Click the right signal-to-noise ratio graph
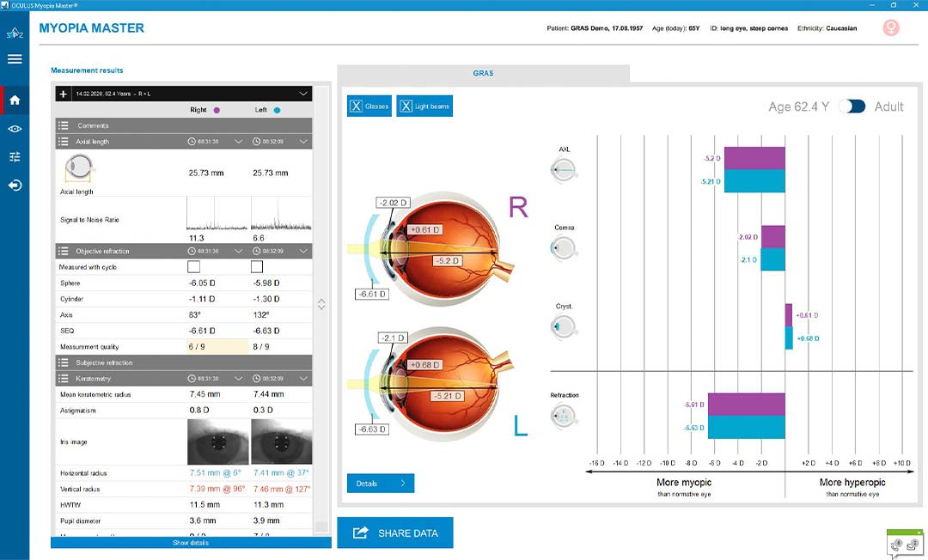The image size is (928, 560). point(217,214)
